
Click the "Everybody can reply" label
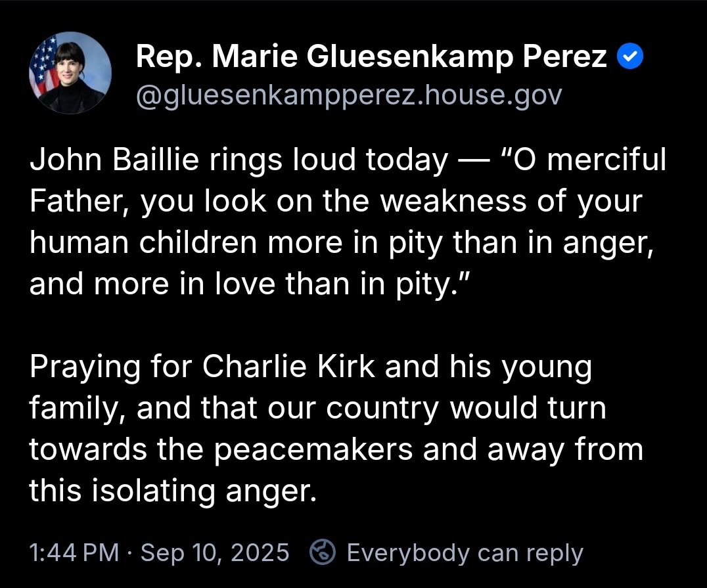click(465, 553)
